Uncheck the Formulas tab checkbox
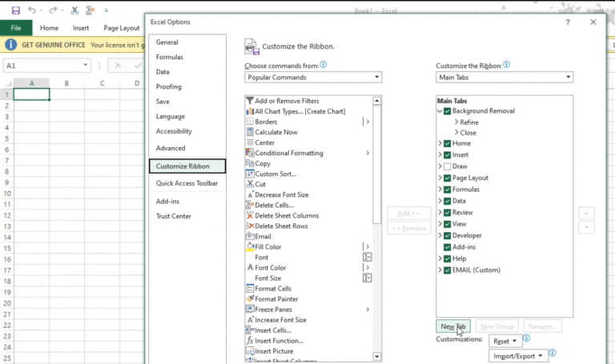Image resolution: width=615 pixels, height=364 pixels. point(447,190)
